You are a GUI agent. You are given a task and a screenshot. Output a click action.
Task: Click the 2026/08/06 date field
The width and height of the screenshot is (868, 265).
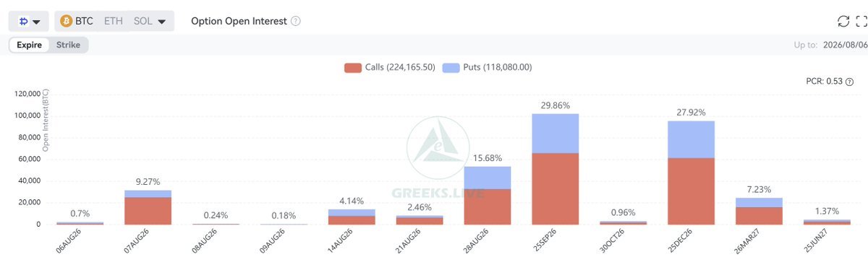click(845, 45)
